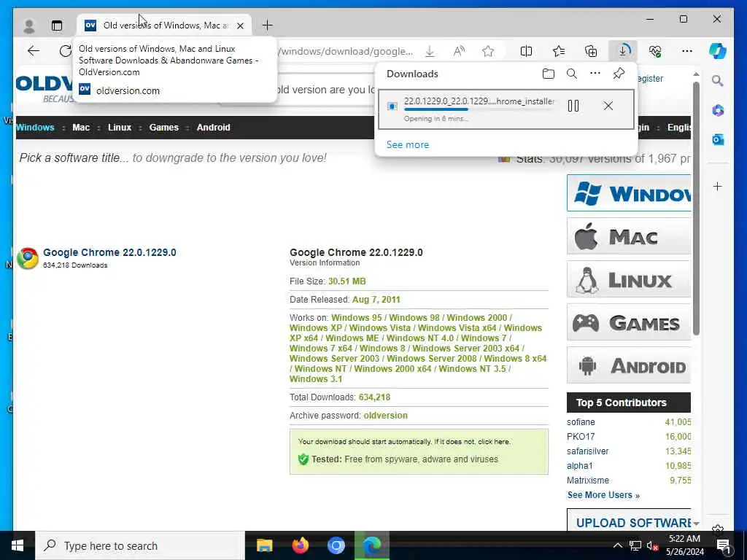Click the download progress bar
Image resolution: width=747 pixels, height=560 pixels.
tap(479, 109)
